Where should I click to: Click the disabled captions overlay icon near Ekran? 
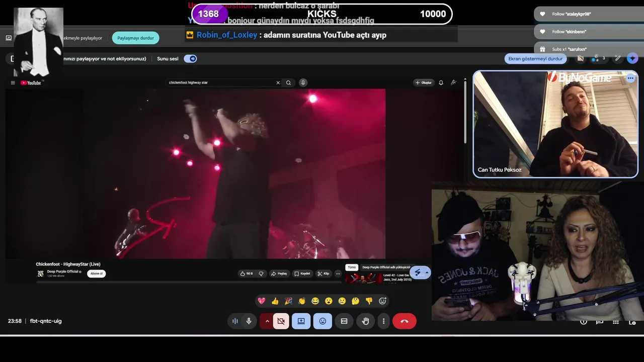pyautogui.click(x=580, y=59)
